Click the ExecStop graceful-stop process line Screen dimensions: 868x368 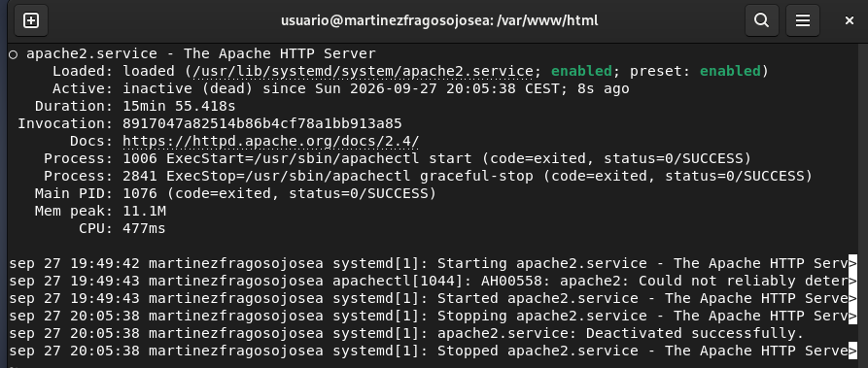tap(428, 176)
